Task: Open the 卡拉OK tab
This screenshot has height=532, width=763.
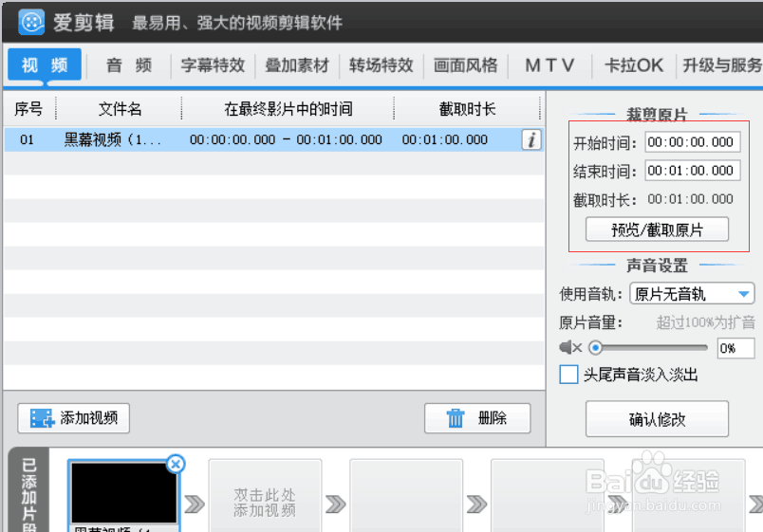Action: (x=634, y=65)
